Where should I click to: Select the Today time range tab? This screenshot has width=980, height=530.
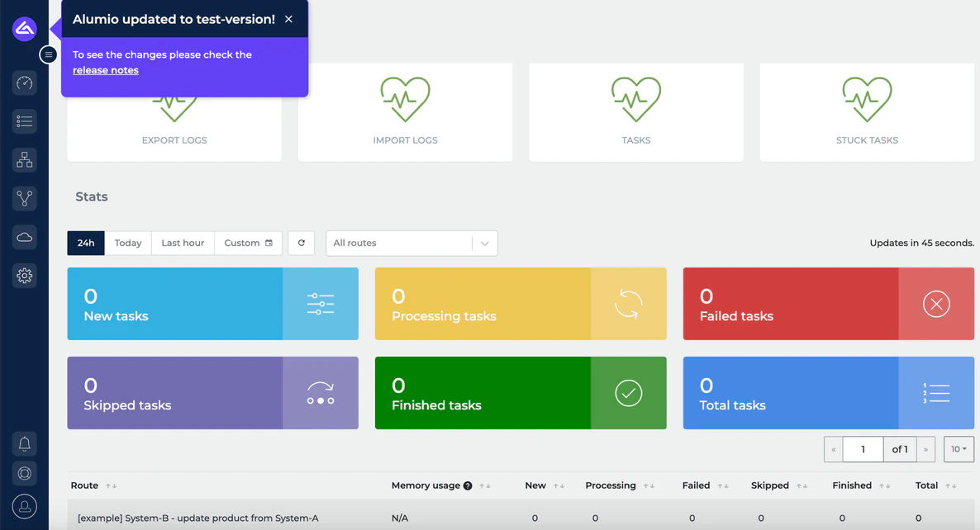(128, 243)
